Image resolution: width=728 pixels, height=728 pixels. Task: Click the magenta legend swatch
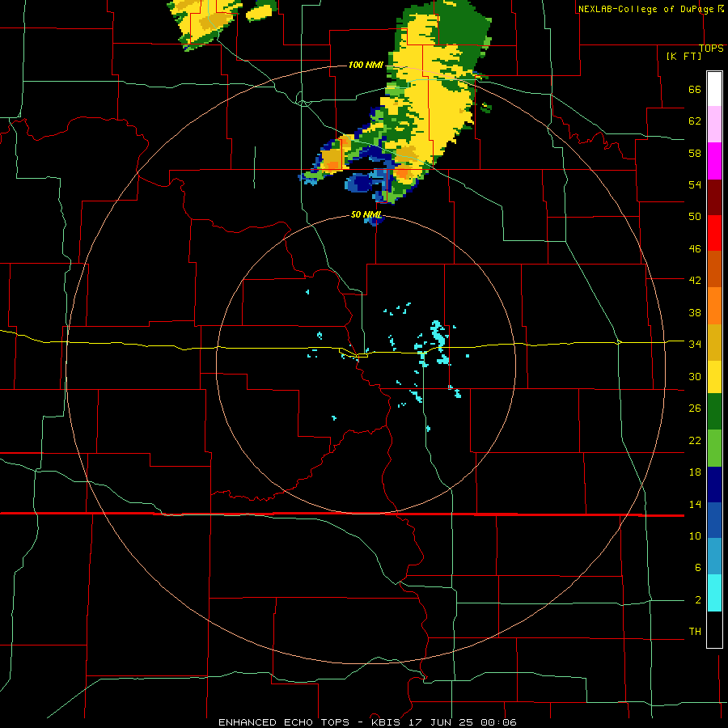click(714, 161)
